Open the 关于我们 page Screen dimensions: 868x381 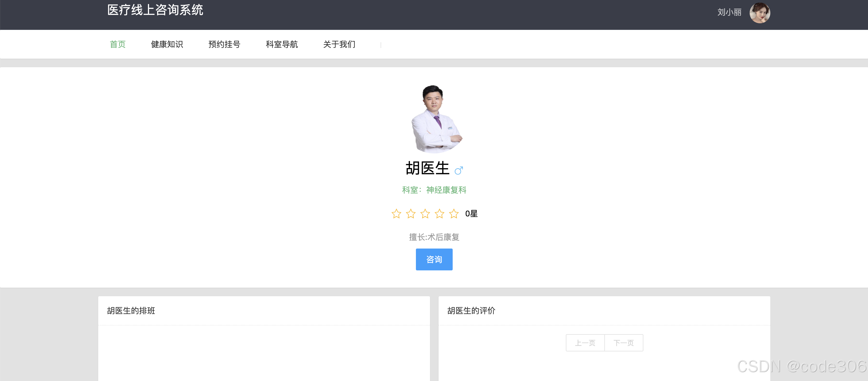tap(339, 44)
